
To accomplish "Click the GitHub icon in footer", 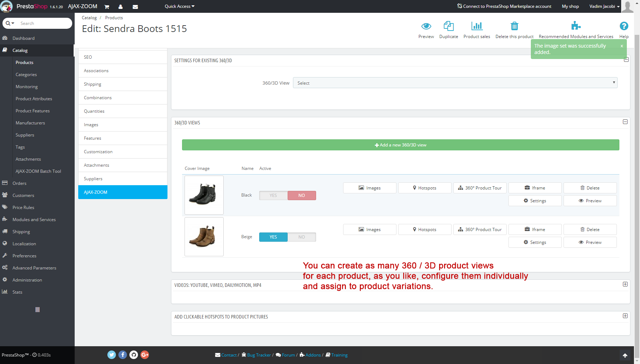I will click(134, 355).
